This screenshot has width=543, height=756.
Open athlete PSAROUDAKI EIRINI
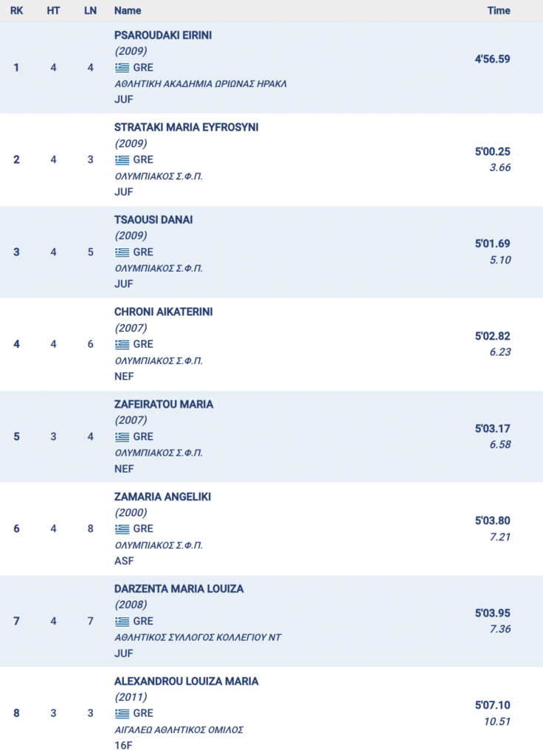tap(163, 35)
